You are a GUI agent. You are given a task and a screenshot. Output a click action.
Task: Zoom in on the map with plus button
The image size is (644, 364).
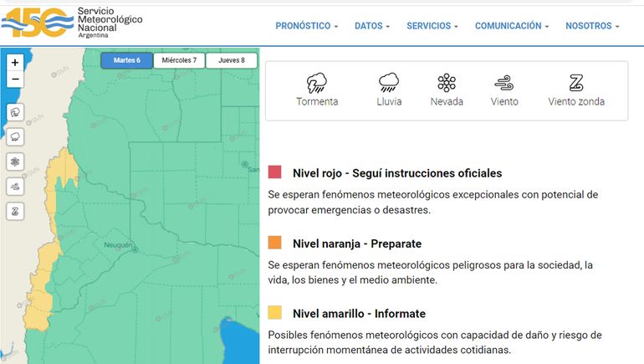15,63
